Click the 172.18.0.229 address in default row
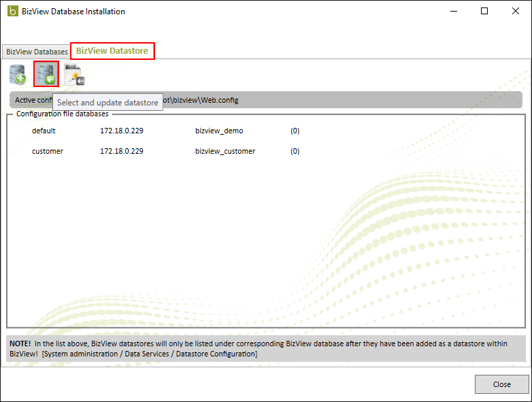Viewport: 532px width, 402px height. point(122,131)
